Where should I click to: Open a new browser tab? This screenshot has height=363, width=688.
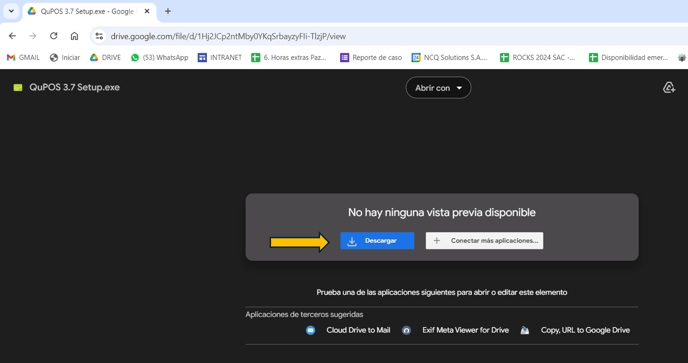pos(168,11)
